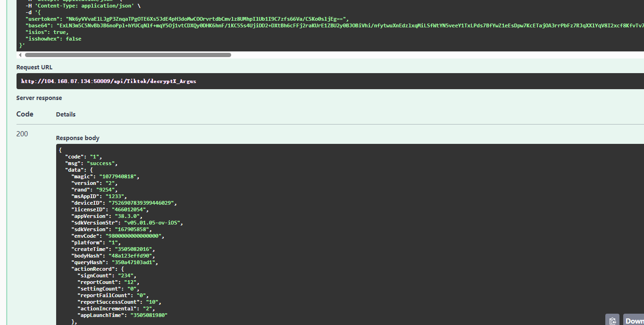644x325 pixels.
Task: Click the msg success line in response
Action: tap(91, 163)
